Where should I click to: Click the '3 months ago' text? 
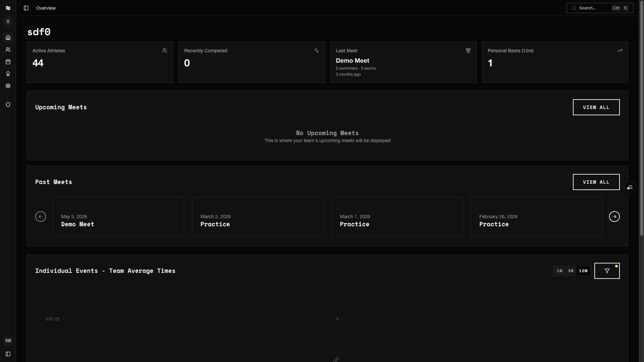348,74
